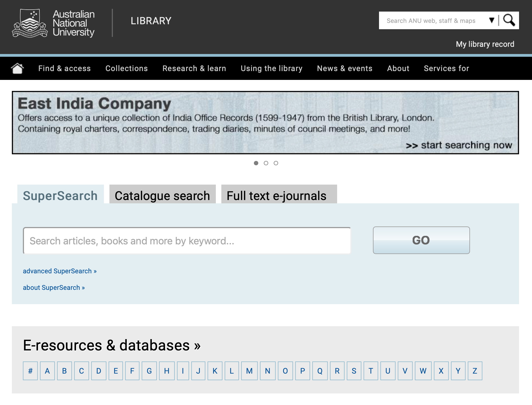Screen dimensions: 532x405
Task: Open the ANU crest logo
Action: tap(30, 23)
